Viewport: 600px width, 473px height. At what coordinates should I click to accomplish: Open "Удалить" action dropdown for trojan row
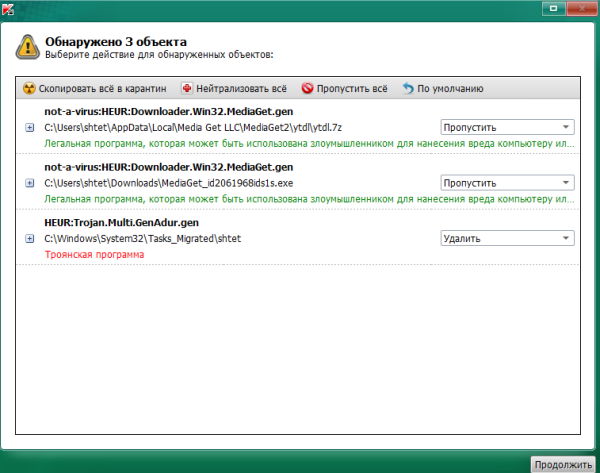(507, 238)
